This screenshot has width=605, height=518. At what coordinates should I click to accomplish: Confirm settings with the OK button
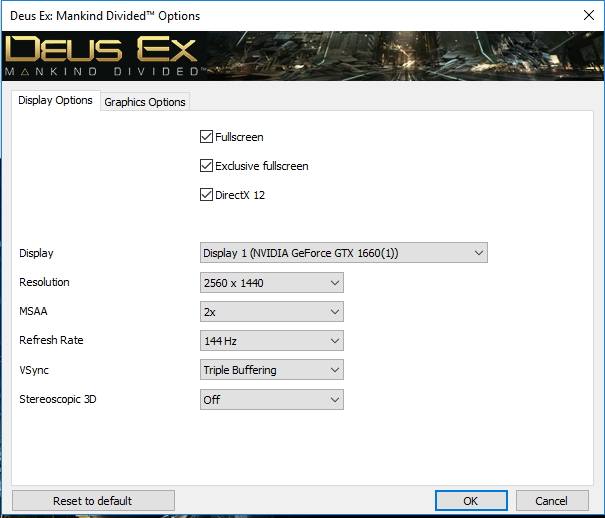[x=470, y=500]
